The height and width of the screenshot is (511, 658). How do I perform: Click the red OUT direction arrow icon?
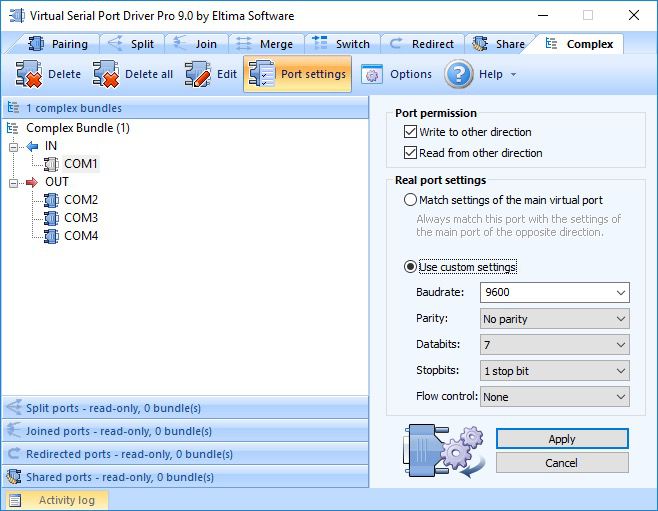click(32, 182)
